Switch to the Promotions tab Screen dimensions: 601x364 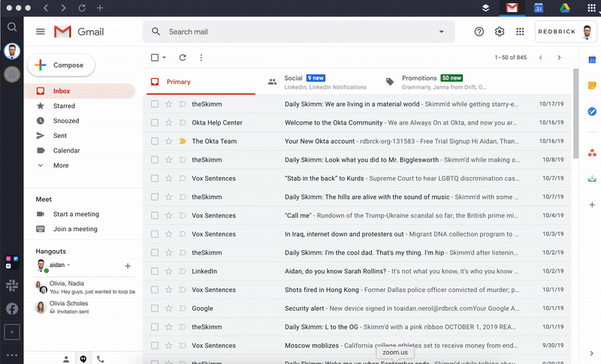tap(437, 82)
